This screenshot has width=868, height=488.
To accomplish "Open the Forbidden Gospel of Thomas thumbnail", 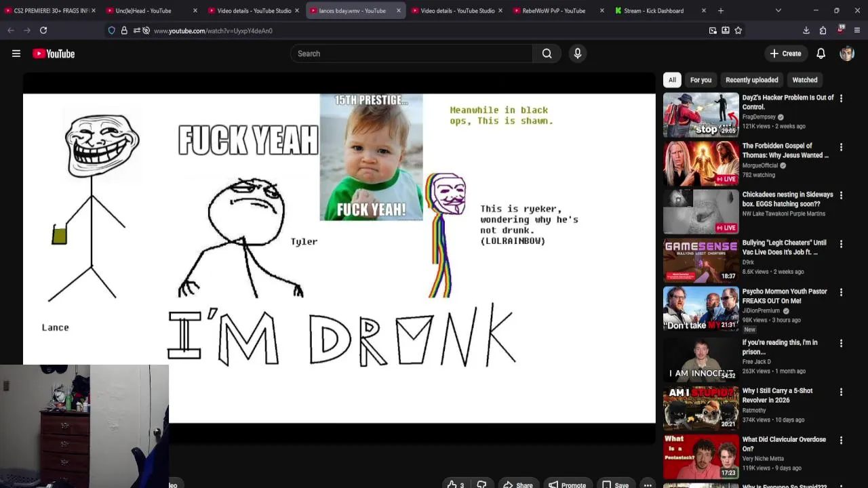I will click(x=701, y=163).
